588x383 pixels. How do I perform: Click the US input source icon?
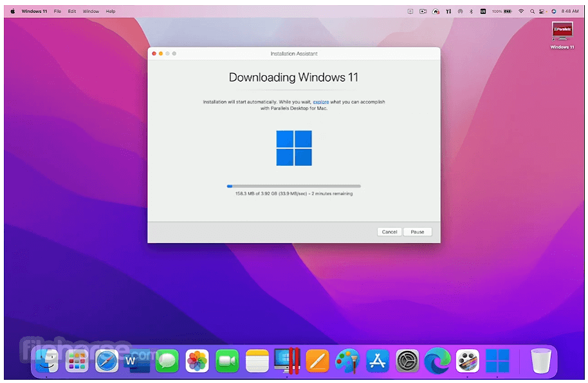click(483, 11)
